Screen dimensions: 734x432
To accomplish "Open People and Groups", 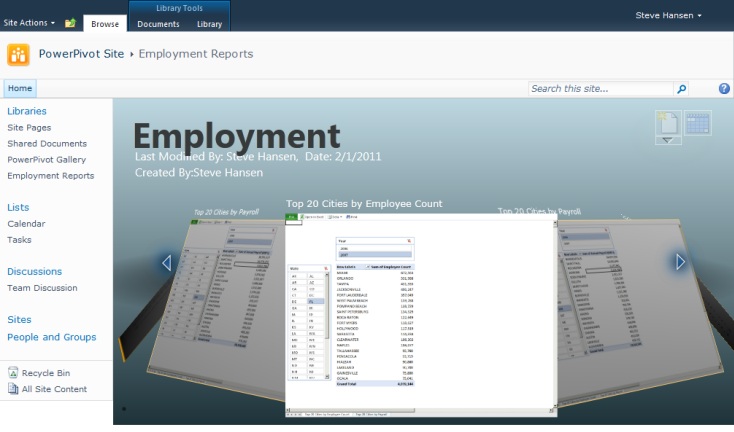I will tap(51, 337).
